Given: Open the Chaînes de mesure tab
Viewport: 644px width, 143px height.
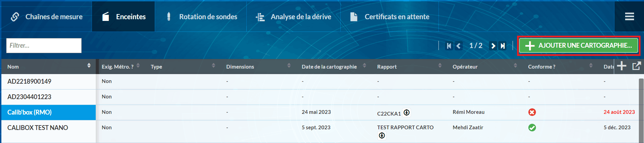Looking at the screenshot, I should [46, 16].
